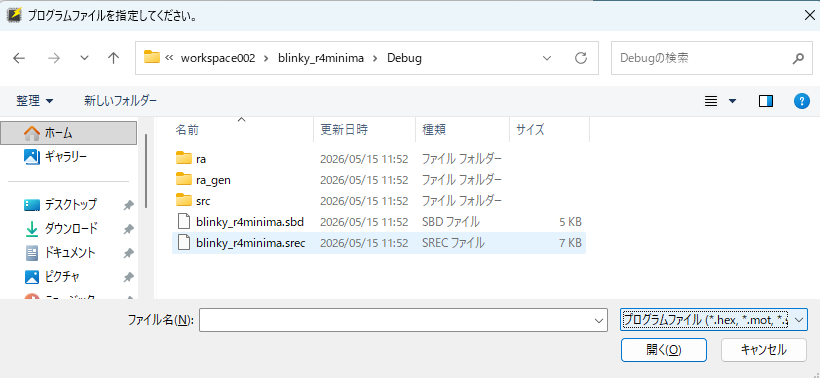Open the プログラムファイル type filter combo box
Screen dimensions: 820x378
pyautogui.click(x=714, y=319)
